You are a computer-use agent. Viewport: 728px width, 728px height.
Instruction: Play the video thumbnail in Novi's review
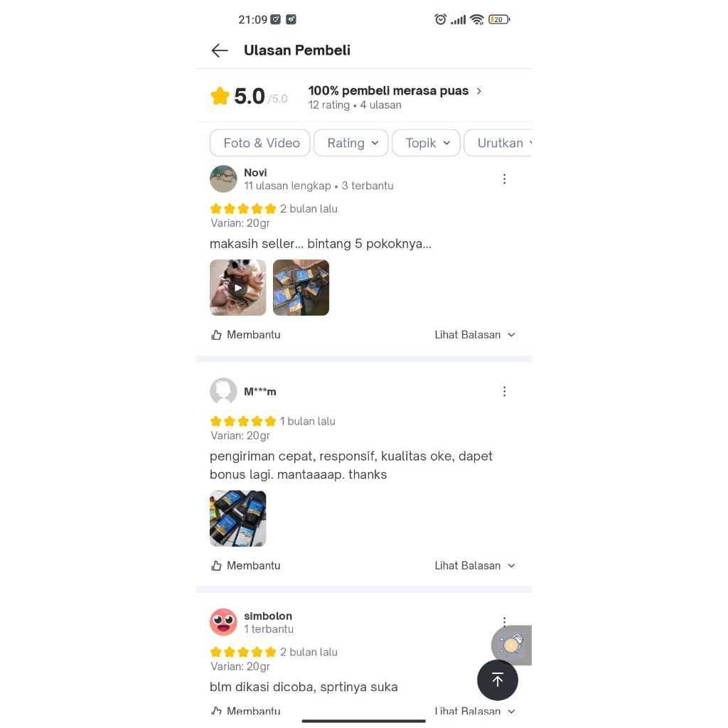pos(237,288)
